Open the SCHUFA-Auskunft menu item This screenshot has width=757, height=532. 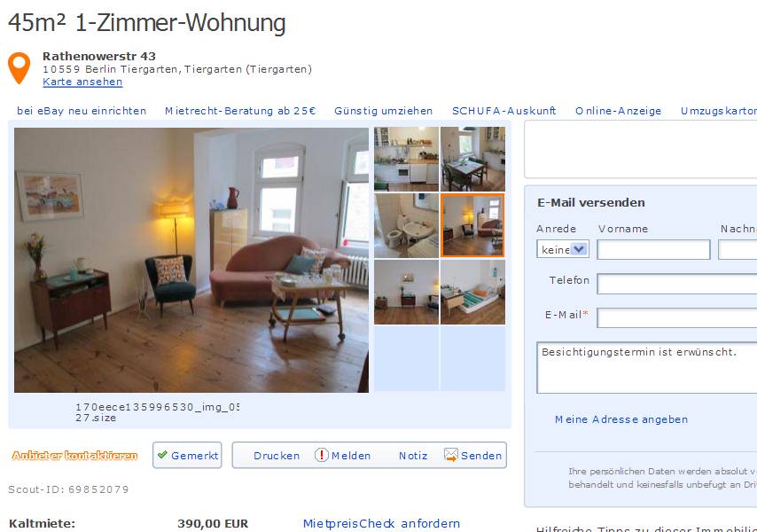coord(504,111)
